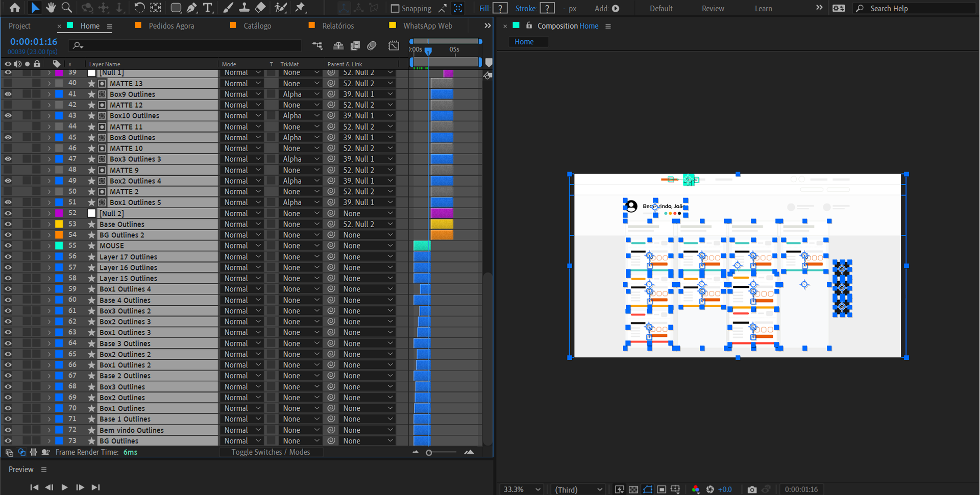This screenshot has width=980, height=495.
Task: Enable Motion Blur timeline icon
Action: (372, 46)
